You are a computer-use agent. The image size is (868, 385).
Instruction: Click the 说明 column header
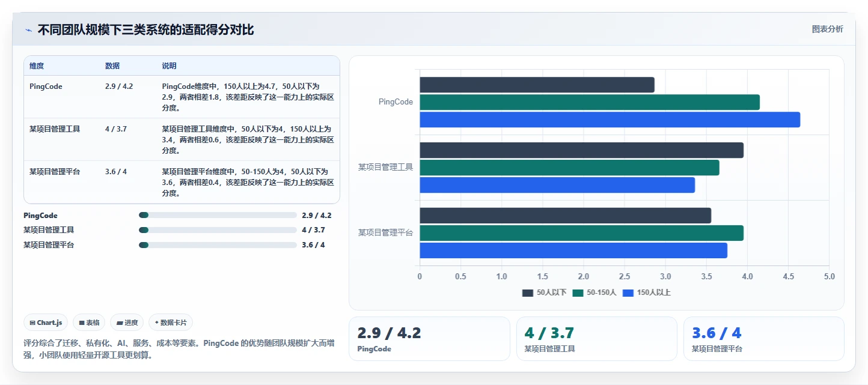click(x=170, y=65)
